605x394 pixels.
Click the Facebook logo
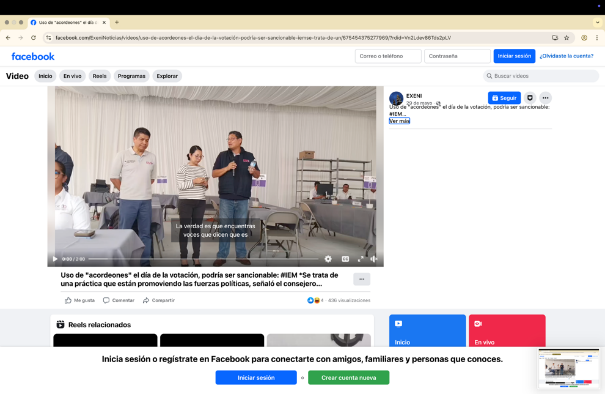(x=33, y=57)
